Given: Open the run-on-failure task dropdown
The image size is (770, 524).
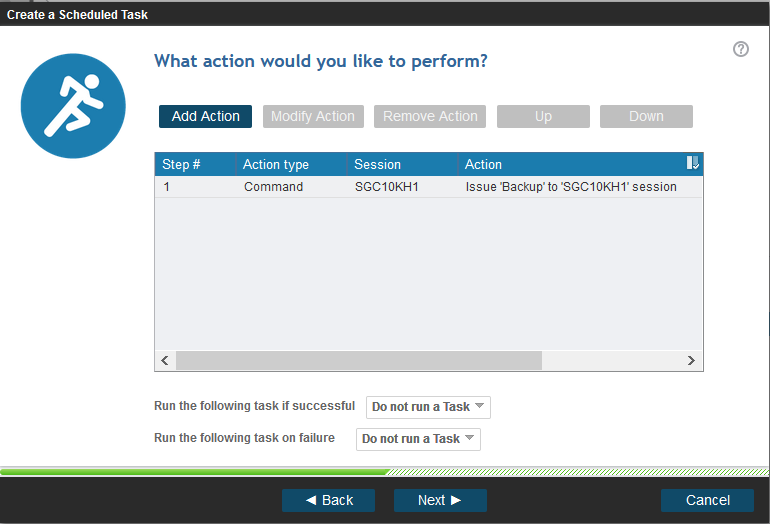Looking at the screenshot, I should (418, 439).
